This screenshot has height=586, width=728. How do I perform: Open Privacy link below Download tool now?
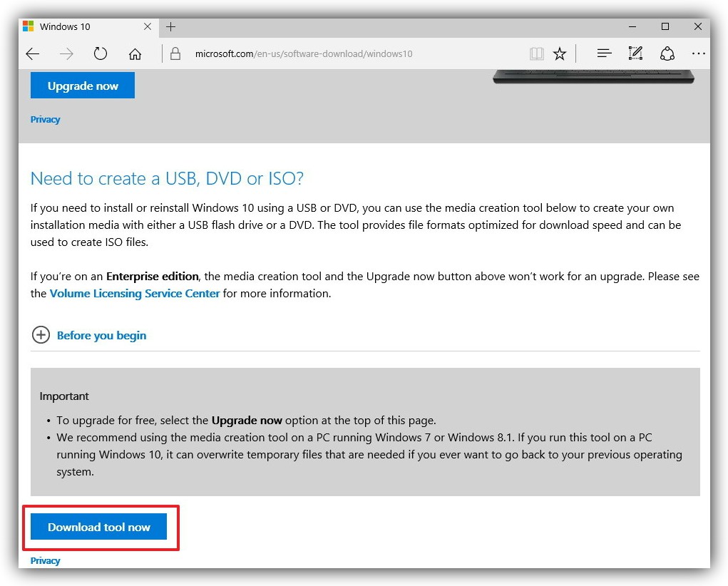pos(45,560)
